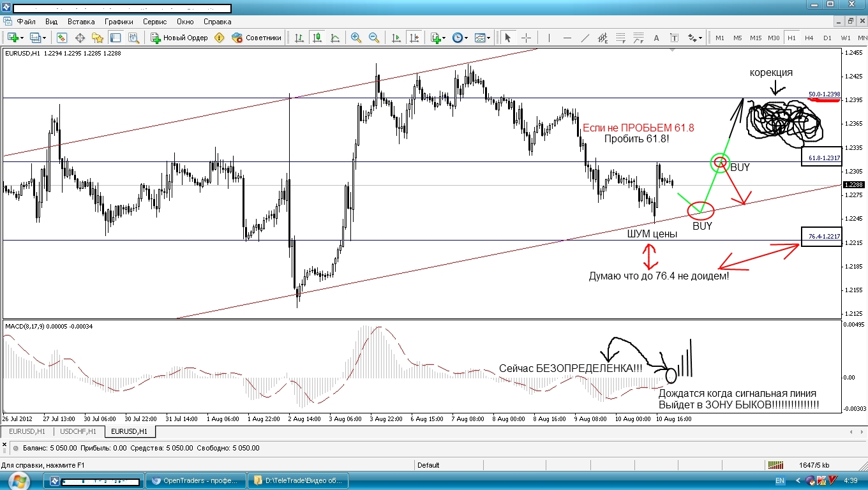The width and height of the screenshot is (868, 490).
Task: Open the D:\TeleTrade folder taskbar item
Action: click(x=299, y=480)
